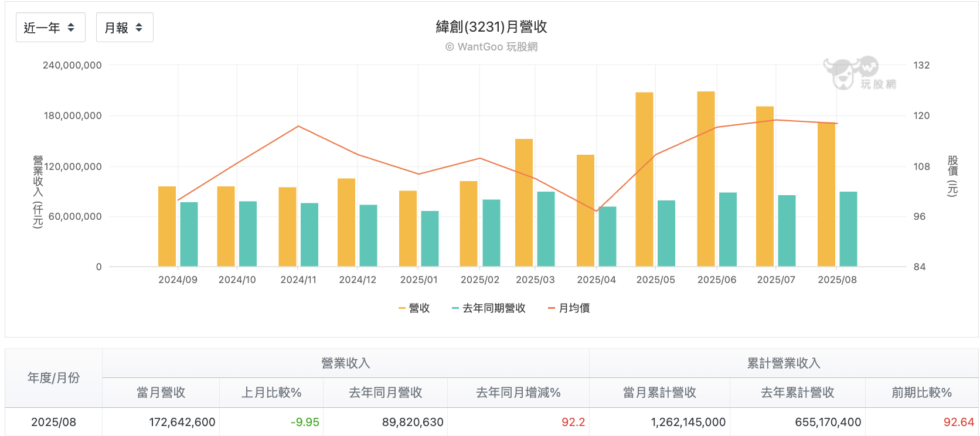The height and width of the screenshot is (436, 980).
Task: Click the 上月比較% column header
Action: pyautogui.click(x=271, y=393)
